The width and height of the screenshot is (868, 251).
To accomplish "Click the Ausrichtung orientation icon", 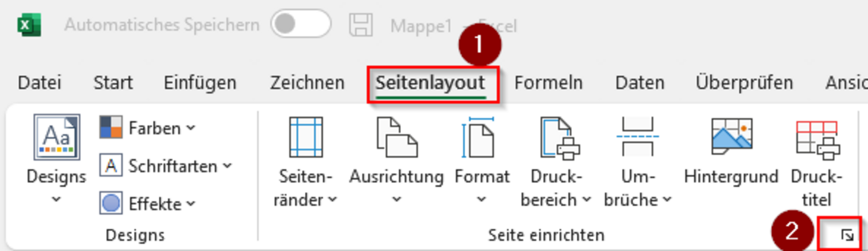I will pos(396,137).
